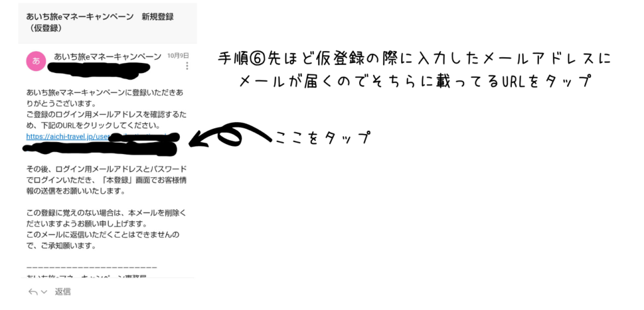This screenshot has height=310, width=644.
Task: Click the blacked-out second line of URL
Action: [x=101, y=148]
